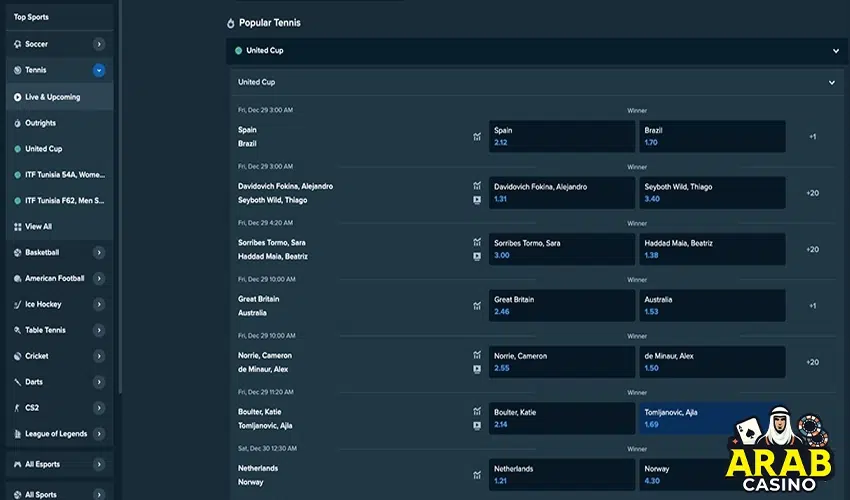
Task: Show +1 more markets for Spain vs Brazil
Action: coord(812,137)
